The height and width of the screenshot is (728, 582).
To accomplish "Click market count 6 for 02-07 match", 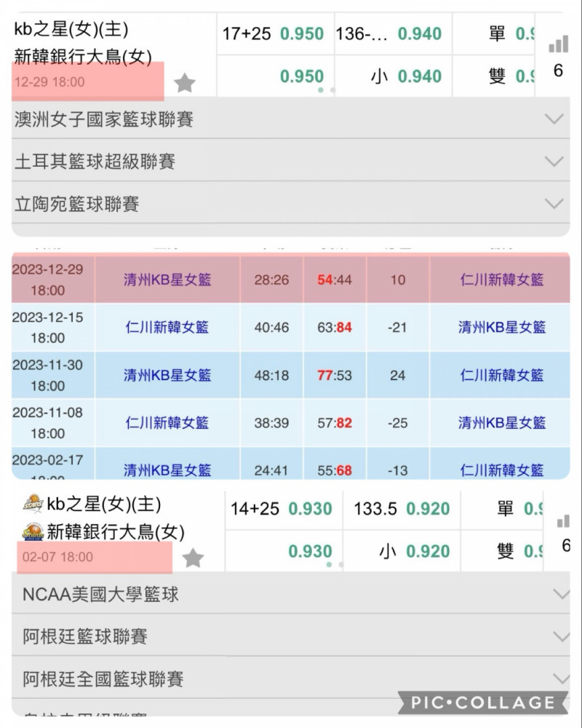I will 566,545.
